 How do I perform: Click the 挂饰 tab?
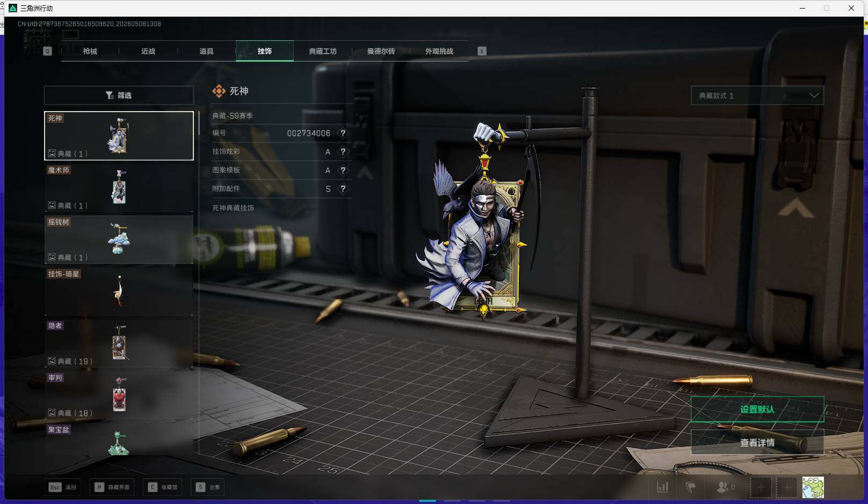click(x=265, y=51)
